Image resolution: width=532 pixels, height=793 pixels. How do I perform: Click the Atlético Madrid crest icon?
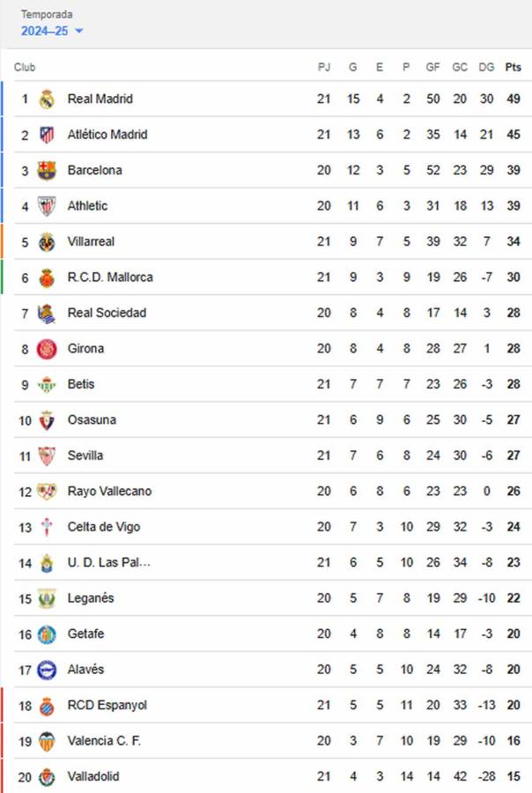46,135
